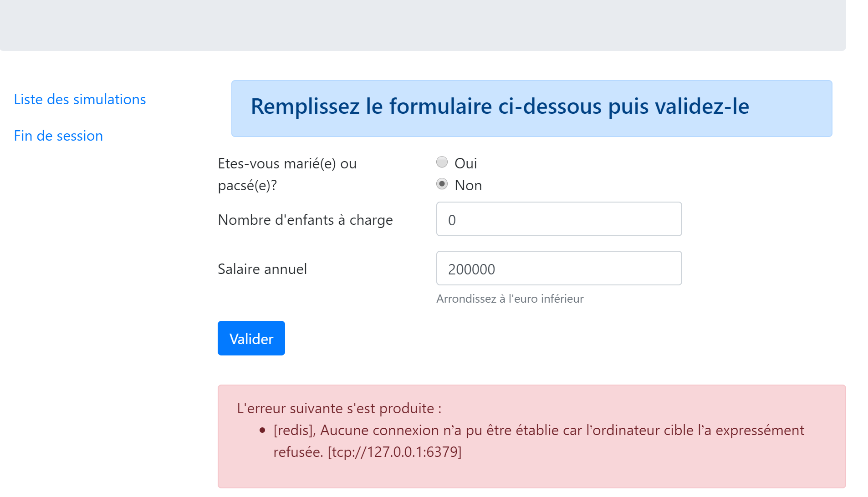Click 'L'erreur suivante s'est produite' text
Screen dimensions: 868x497
(x=339, y=408)
